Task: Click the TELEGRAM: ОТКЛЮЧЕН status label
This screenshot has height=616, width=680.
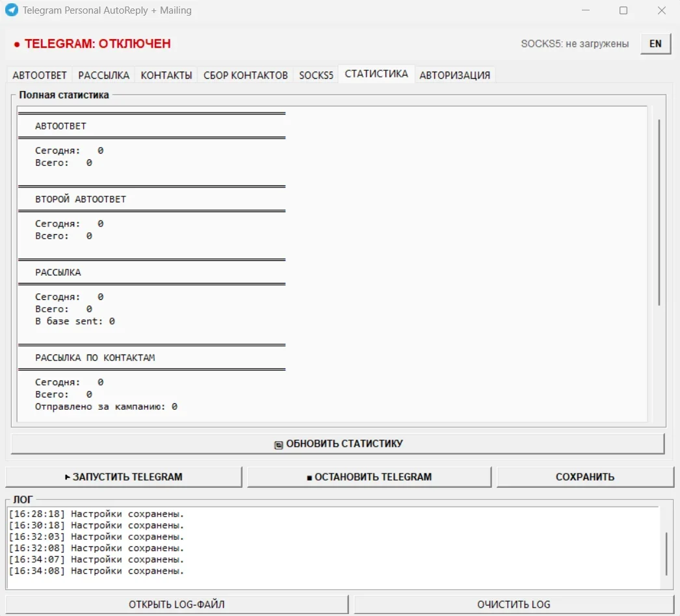Action: pyautogui.click(x=92, y=44)
